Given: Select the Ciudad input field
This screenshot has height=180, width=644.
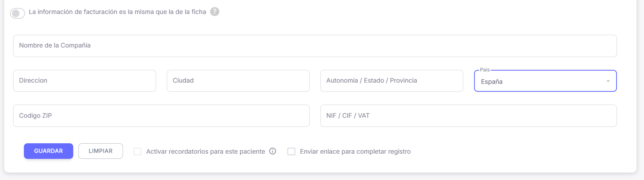Looking at the screenshot, I should (x=238, y=81).
